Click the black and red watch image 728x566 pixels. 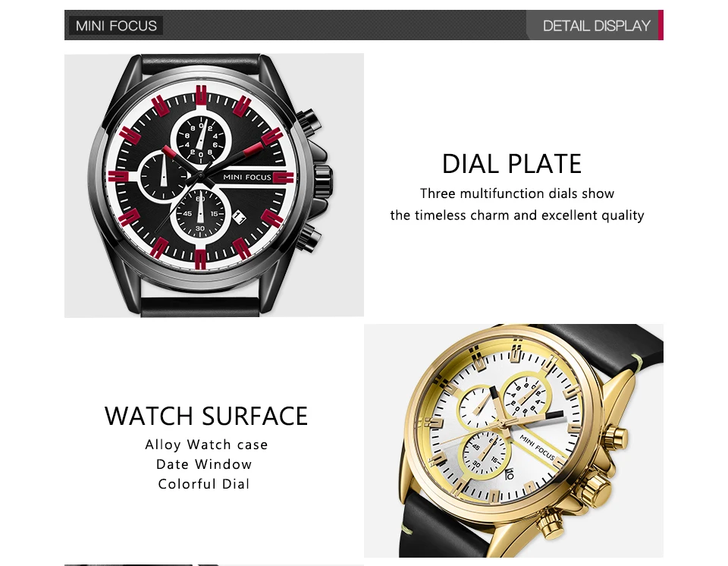[x=214, y=185]
